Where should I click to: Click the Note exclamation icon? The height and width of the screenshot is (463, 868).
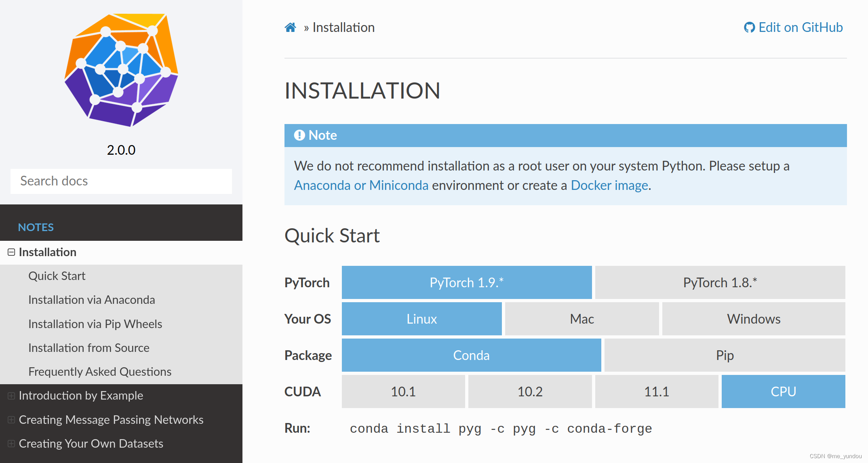pyautogui.click(x=299, y=135)
